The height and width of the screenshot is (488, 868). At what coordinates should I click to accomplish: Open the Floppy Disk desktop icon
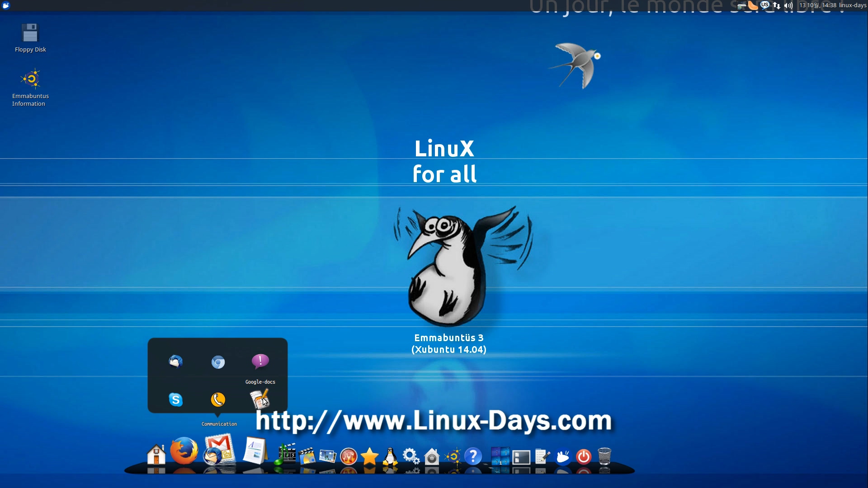(x=30, y=38)
